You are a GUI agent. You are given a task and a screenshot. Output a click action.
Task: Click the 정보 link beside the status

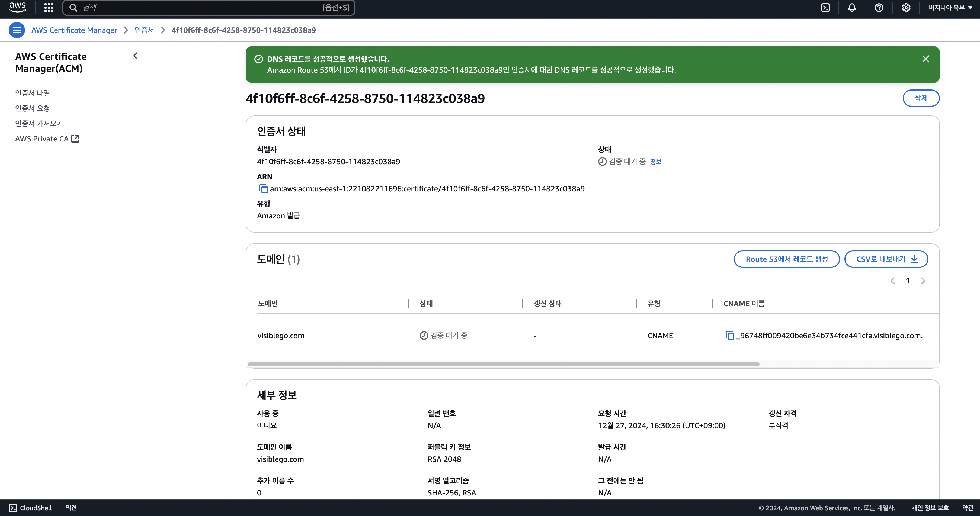pos(655,162)
